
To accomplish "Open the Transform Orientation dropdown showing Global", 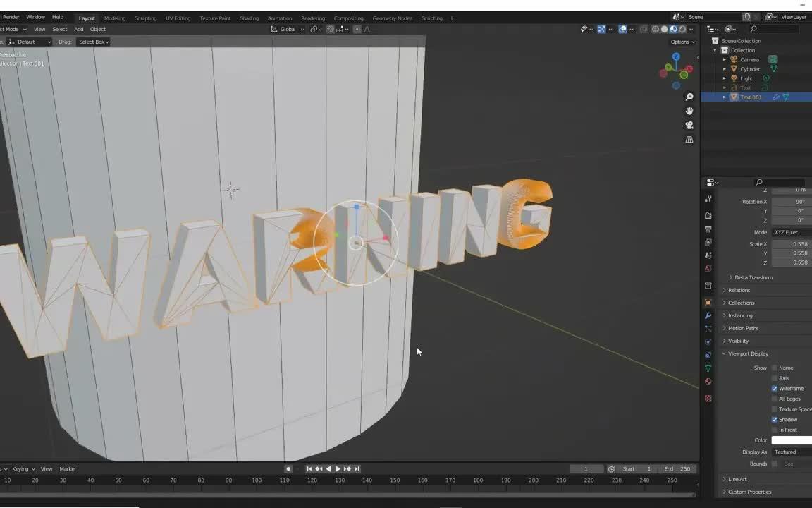I will (x=288, y=29).
